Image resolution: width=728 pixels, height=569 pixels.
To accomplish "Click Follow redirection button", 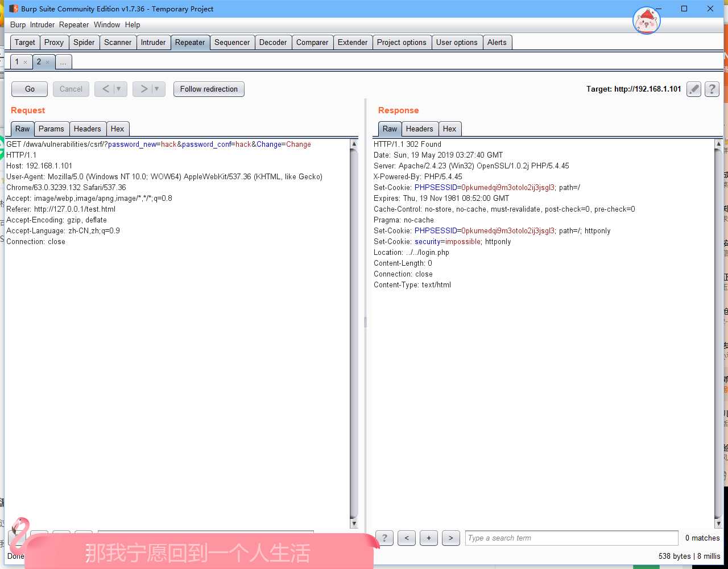I will pyautogui.click(x=209, y=89).
